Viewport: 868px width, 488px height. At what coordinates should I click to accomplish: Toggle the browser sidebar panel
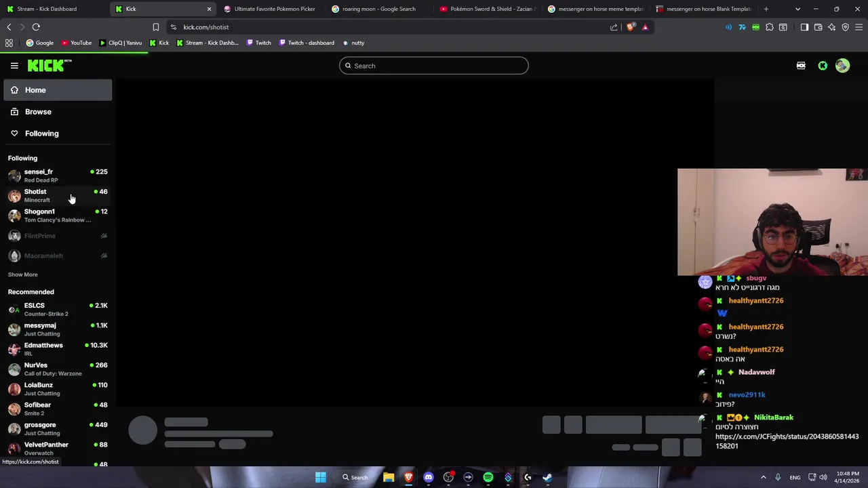[804, 27]
